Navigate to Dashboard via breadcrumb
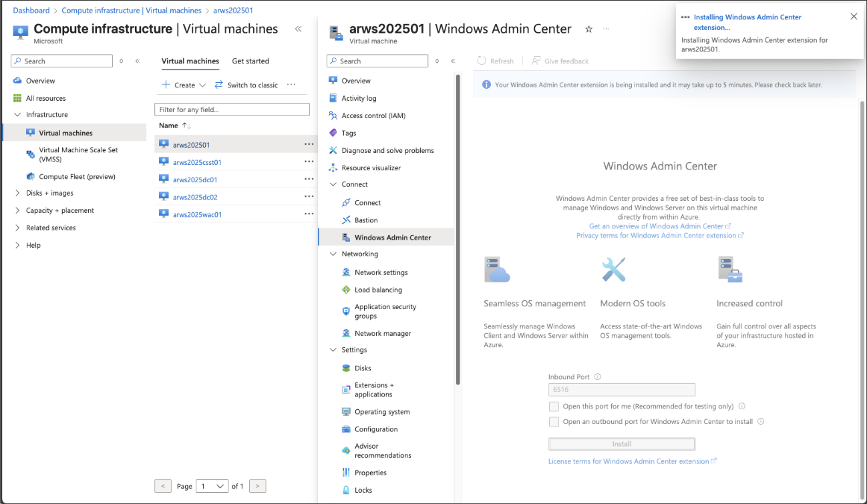Image resolution: width=867 pixels, height=504 pixels. (31, 10)
